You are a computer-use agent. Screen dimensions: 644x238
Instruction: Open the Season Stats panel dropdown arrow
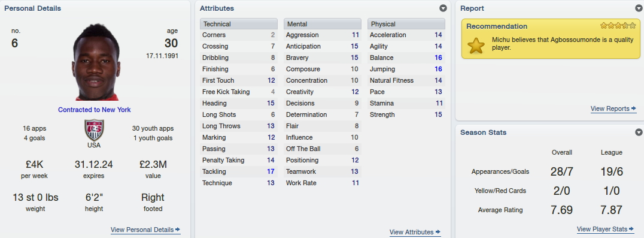pyautogui.click(x=639, y=132)
